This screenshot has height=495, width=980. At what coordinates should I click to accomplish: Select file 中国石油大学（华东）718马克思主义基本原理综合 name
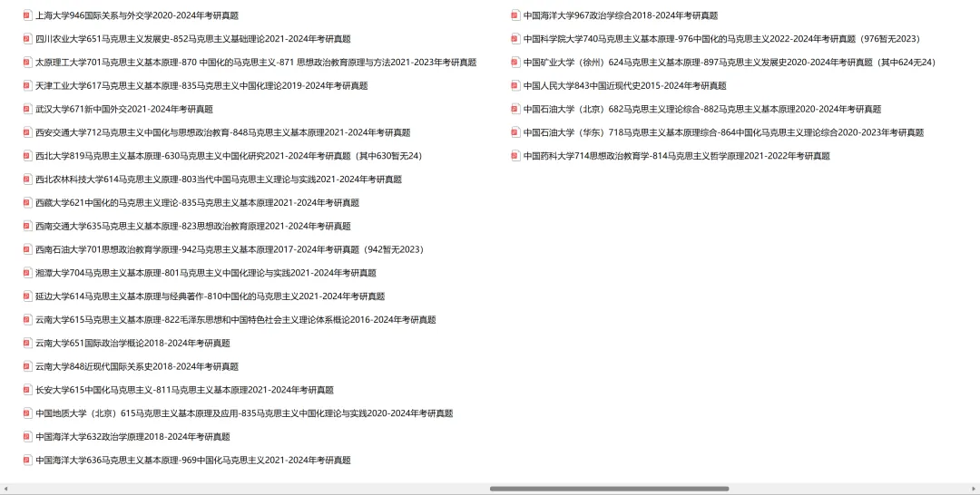coord(724,132)
